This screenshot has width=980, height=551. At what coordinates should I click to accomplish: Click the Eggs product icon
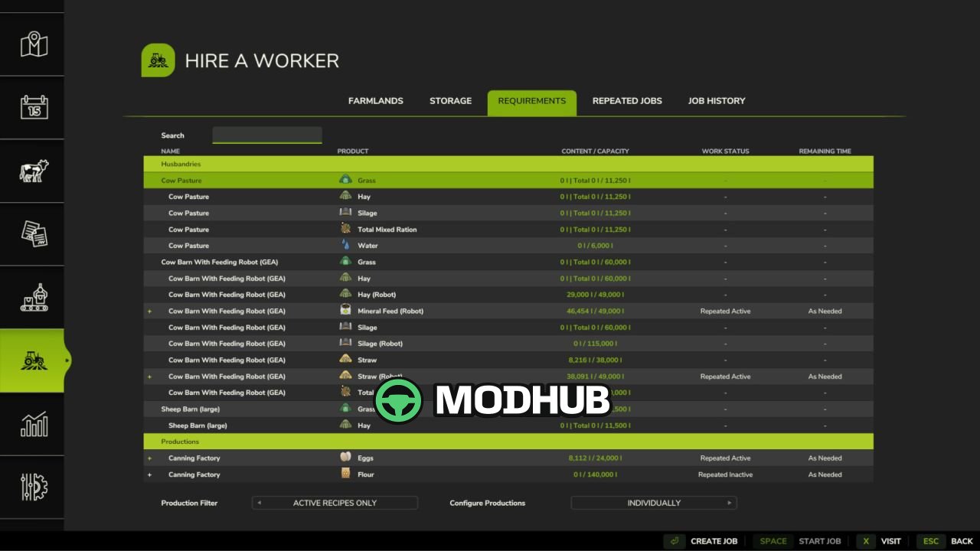345,458
